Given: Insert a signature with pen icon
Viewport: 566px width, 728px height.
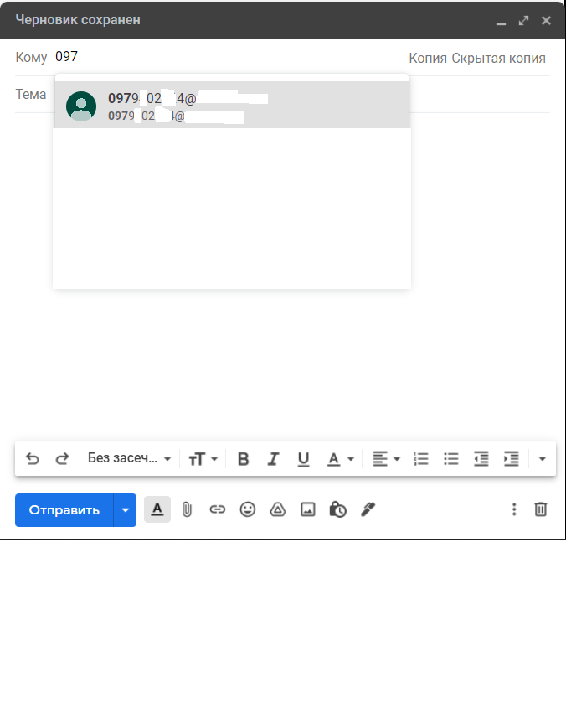Looking at the screenshot, I should click(368, 509).
